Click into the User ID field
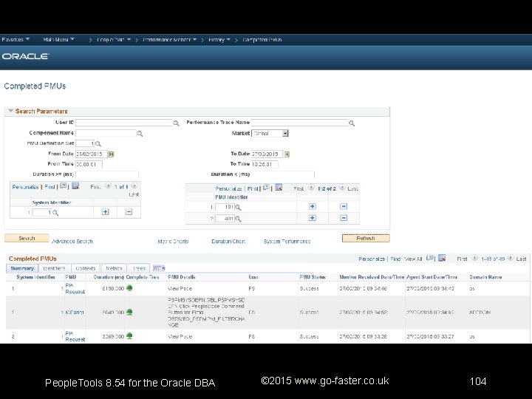This screenshot has width=532, height=399. [124, 123]
